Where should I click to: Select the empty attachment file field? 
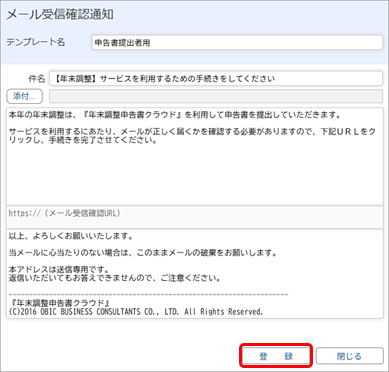click(216, 97)
